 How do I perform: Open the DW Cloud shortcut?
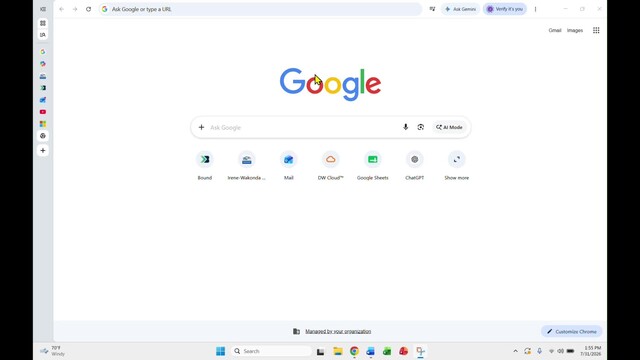[331, 166]
